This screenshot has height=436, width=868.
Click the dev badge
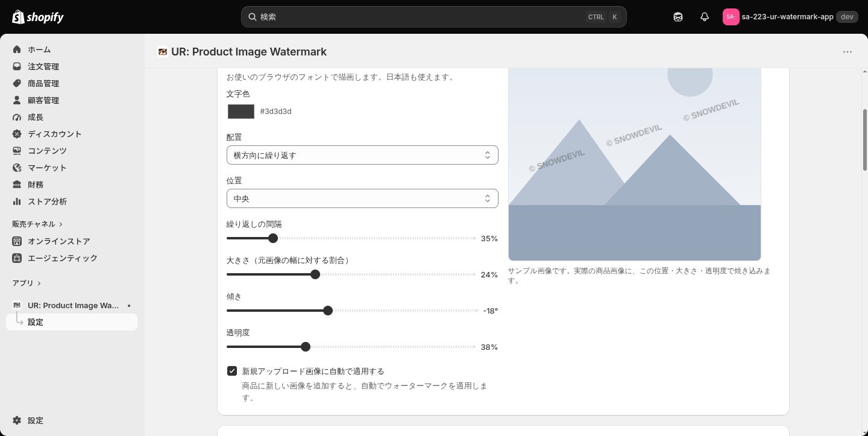pos(847,17)
